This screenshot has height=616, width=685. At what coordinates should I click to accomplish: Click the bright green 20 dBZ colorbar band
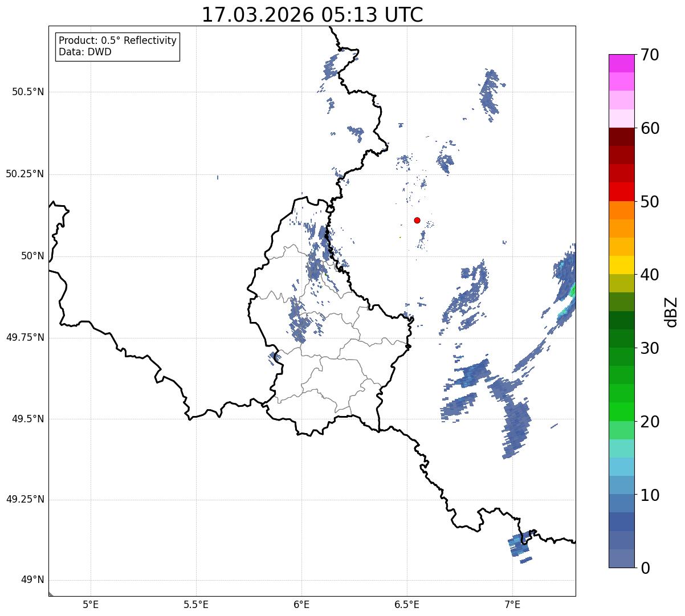click(621, 411)
